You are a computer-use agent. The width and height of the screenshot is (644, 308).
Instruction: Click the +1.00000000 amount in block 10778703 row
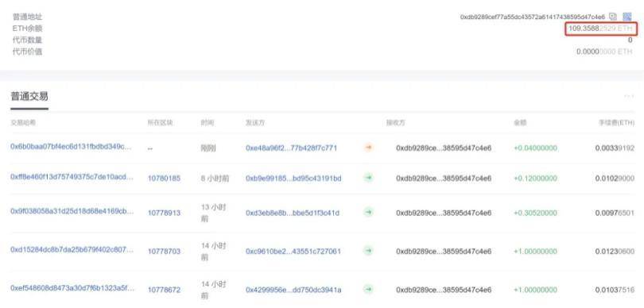(x=535, y=252)
